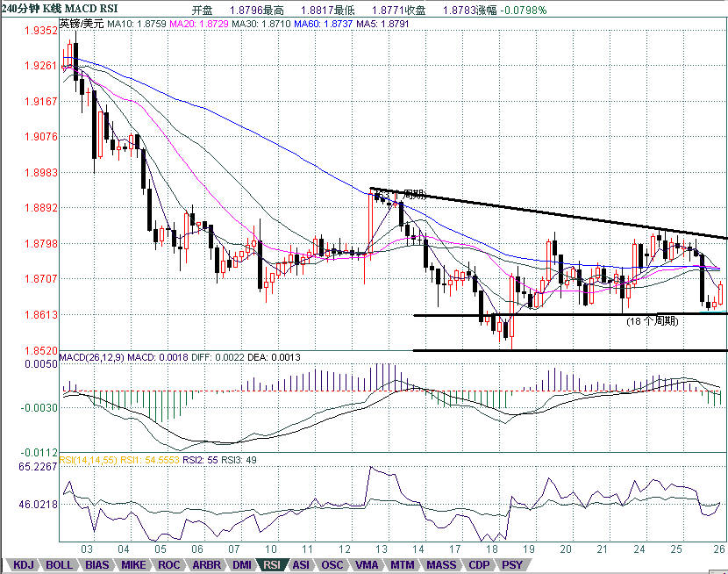Viewport: 728px width, 574px height.
Task: Select the MASS indicator tab
Action: click(x=441, y=564)
